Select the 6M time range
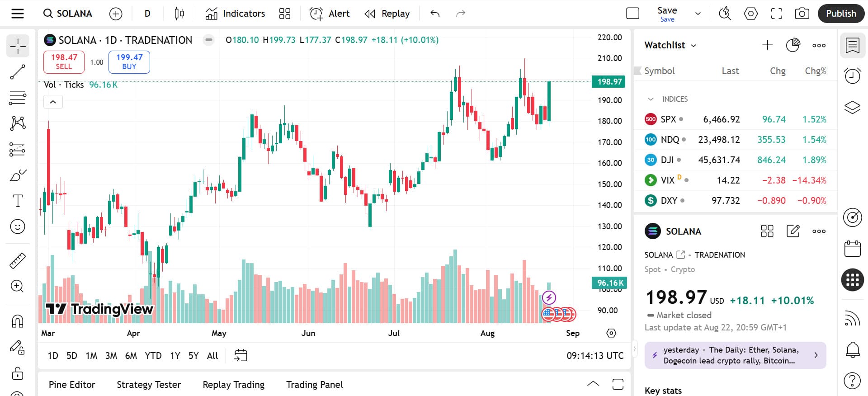The width and height of the screenshot is (868, 396). coord(131,356)
